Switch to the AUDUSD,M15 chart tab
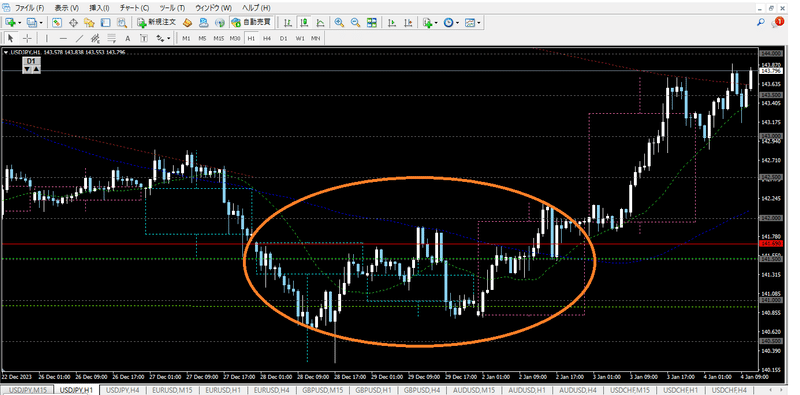The image size is (800, 395). (474, 390)
